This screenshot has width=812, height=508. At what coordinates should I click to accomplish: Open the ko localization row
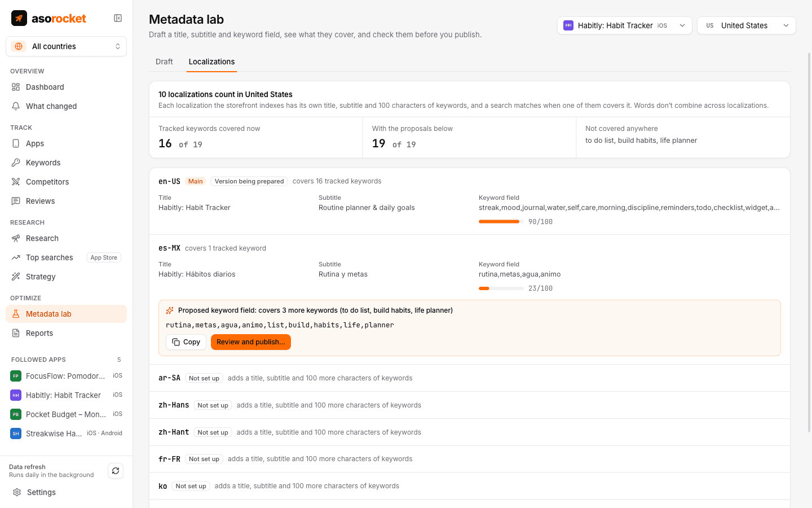click(469, 486)
